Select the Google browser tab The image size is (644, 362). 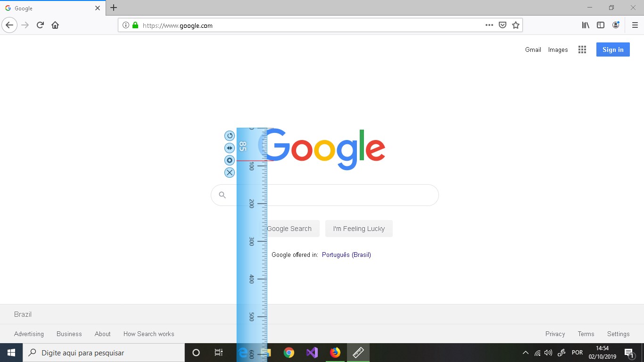click(x=52, y=8)
